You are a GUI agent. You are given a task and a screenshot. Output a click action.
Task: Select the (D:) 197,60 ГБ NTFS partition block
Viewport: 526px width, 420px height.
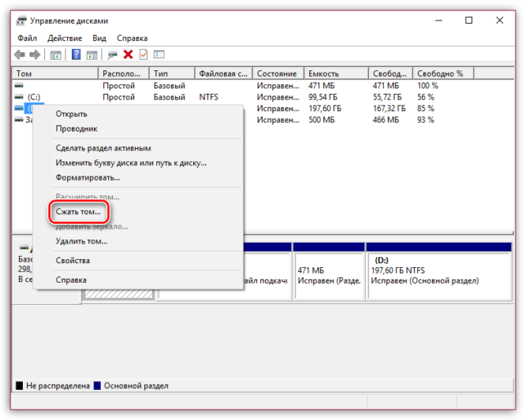[439, 270]
